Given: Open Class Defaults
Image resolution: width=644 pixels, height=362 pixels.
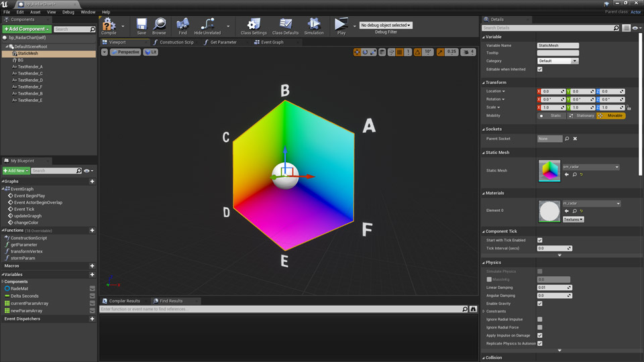Looking at the screenshot, I should [285, 26].
